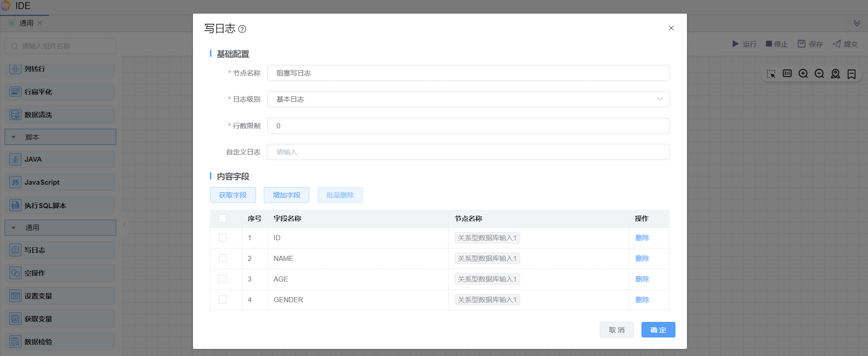Click the JavaScript component icon
The image size is (868, 356).
(15, 182)
